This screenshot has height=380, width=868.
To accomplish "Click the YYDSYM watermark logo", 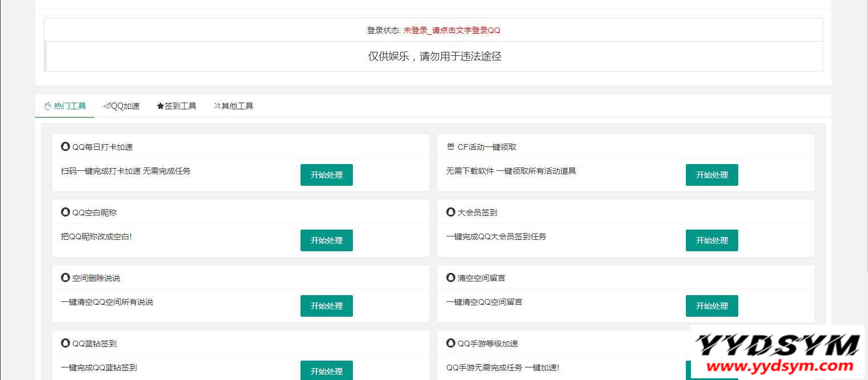I will coord(778,353).
